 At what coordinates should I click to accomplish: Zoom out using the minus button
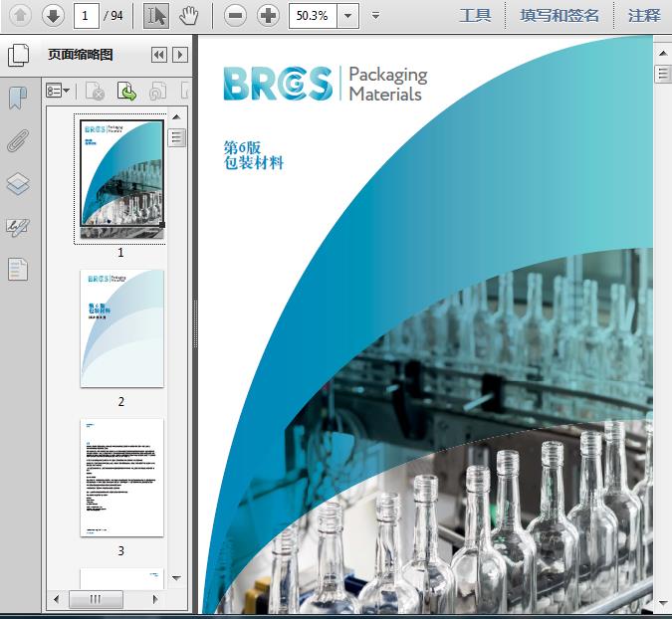[235, 16]
